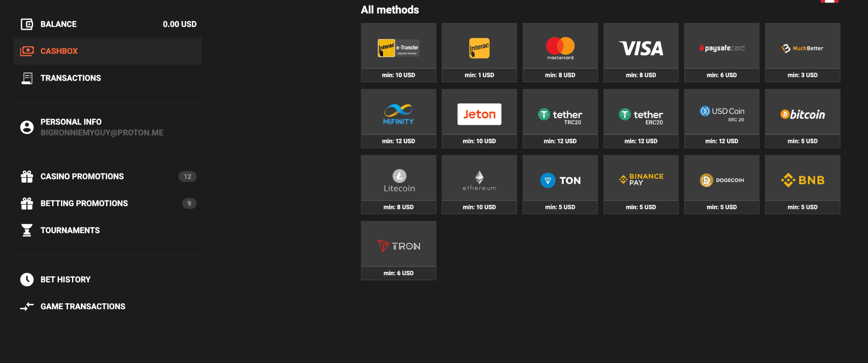Click min: 12 USD under MiFinity
Screen dimensions: 868x363
[x=398, y=141]
